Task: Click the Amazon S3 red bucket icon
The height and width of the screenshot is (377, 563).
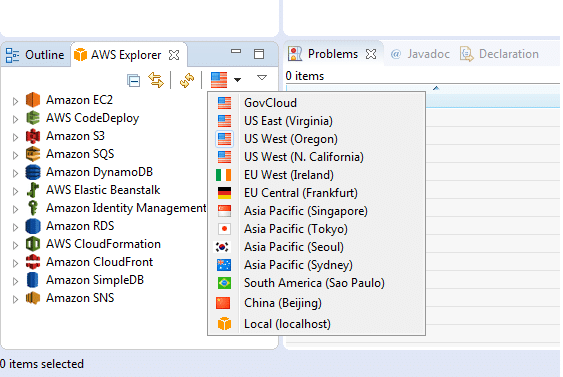Action: click(33, 136)
